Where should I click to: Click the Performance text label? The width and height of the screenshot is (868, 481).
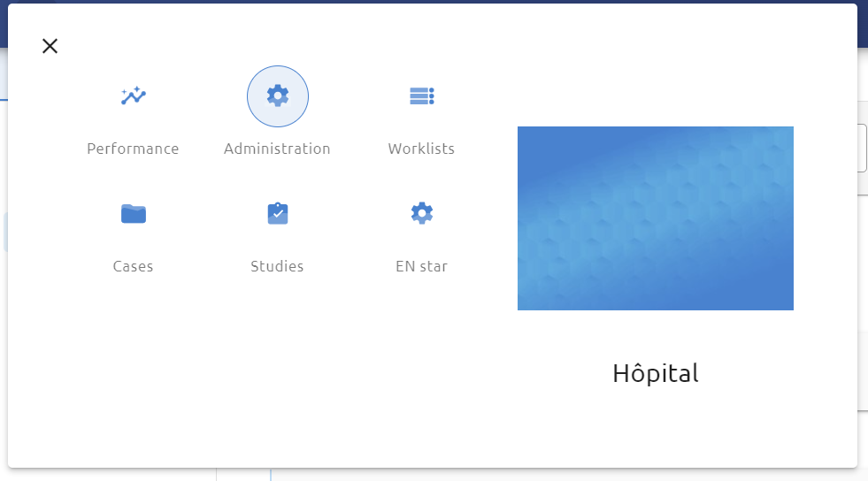[133, 149]
